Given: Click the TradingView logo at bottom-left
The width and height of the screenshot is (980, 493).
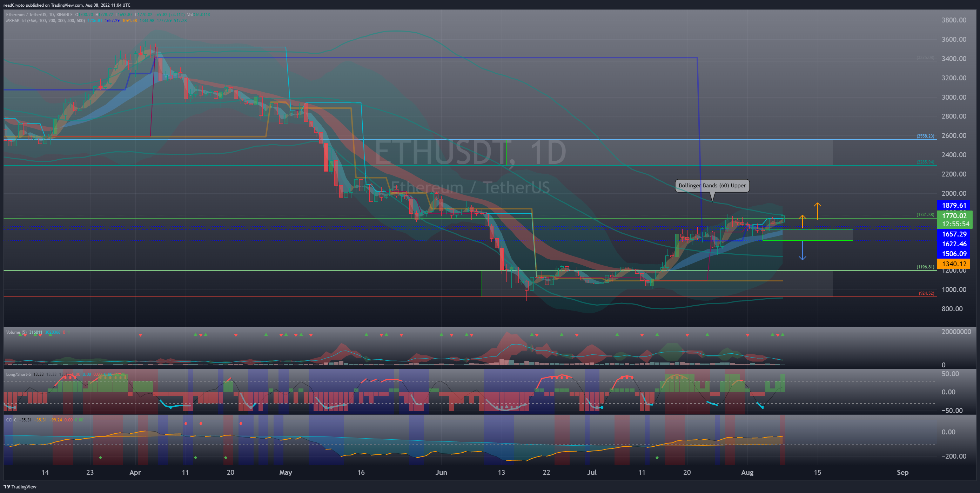Looking at the screenshot, I should [x=20, y=487].
